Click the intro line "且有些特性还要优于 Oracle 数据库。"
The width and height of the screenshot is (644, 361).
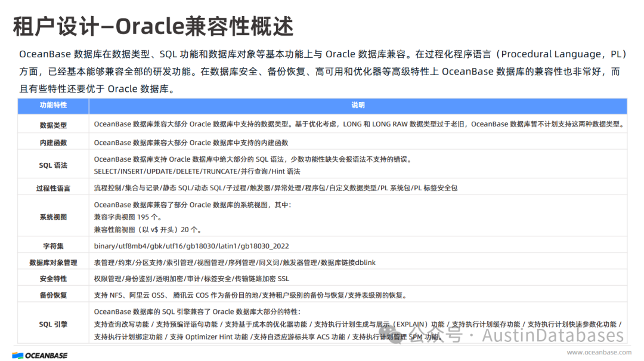pos(98,89)
